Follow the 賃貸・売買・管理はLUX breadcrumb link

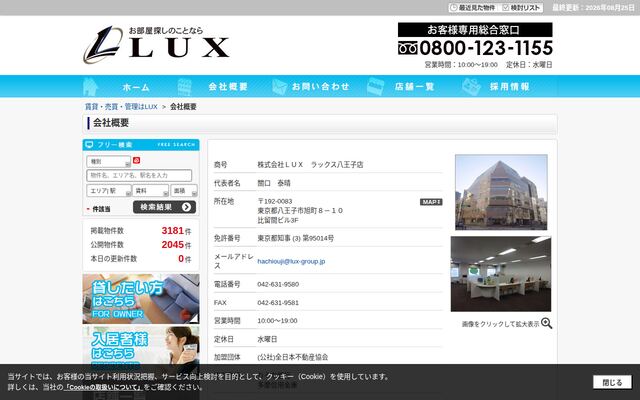tap(121, 107)
